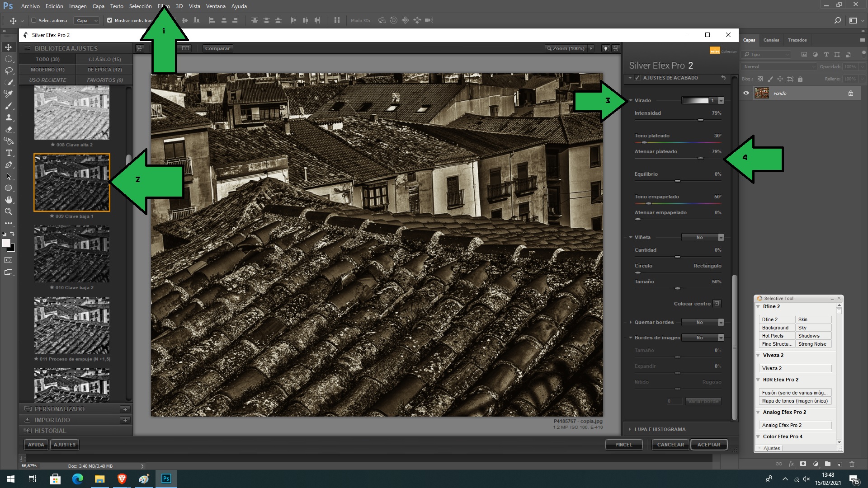Select the Move tool in Photoshop toolbar

[x=9, y=47]
